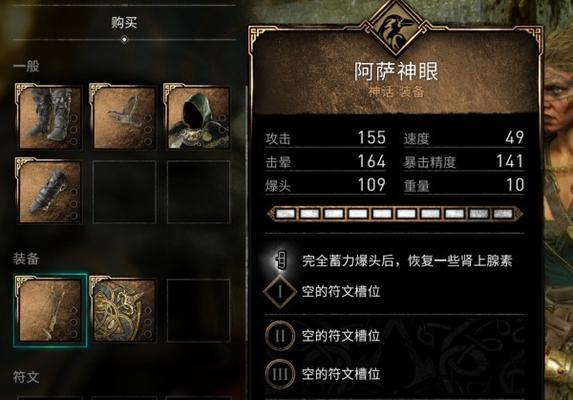This screenshot has height=400, width=573.
Task: Select the bracer gauntlet item
Action: tap(49, 191)
